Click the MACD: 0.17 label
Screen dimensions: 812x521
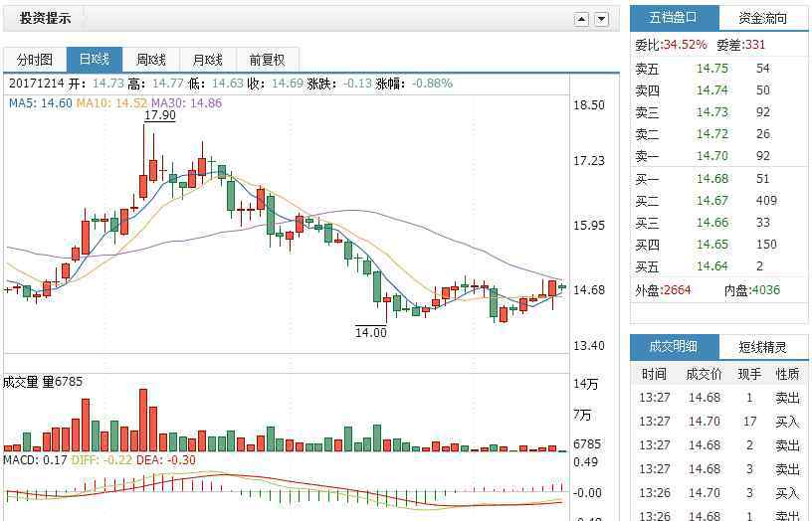(35, 460)
